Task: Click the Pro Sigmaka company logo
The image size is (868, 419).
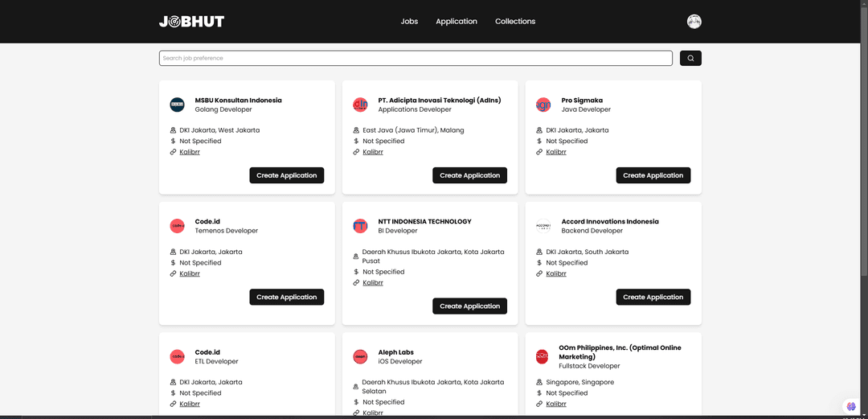Action: (543, 105)
